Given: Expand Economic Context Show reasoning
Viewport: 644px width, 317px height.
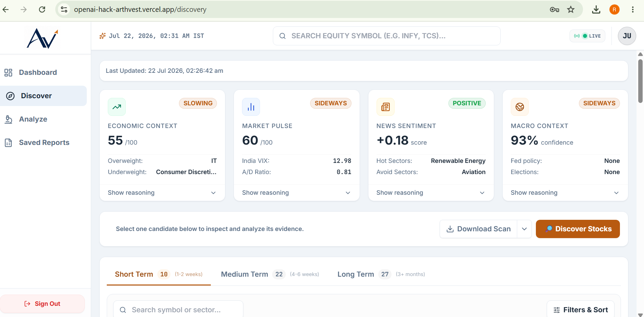Looking at the screenshot, I should click(x=162, y=193).
